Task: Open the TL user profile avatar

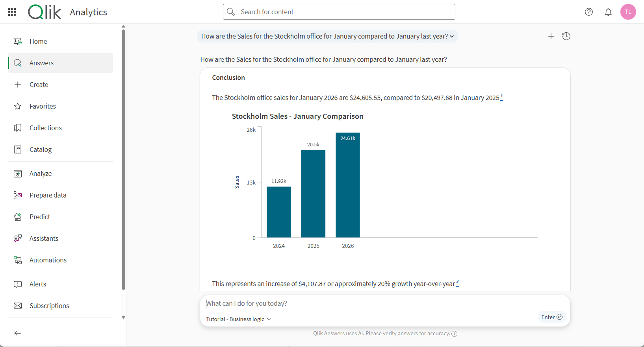Action: pos(628,12)
